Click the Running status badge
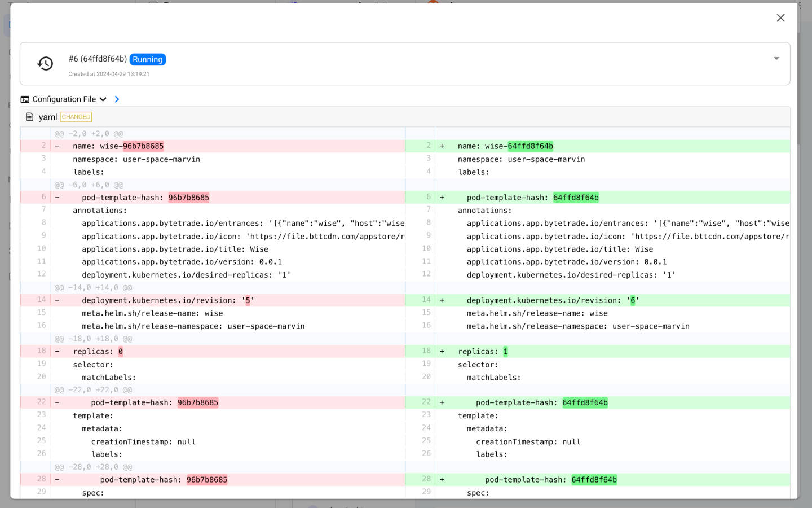Image resolution: width=812 pixels, height=508 pixels. click(x=148, y=59)
